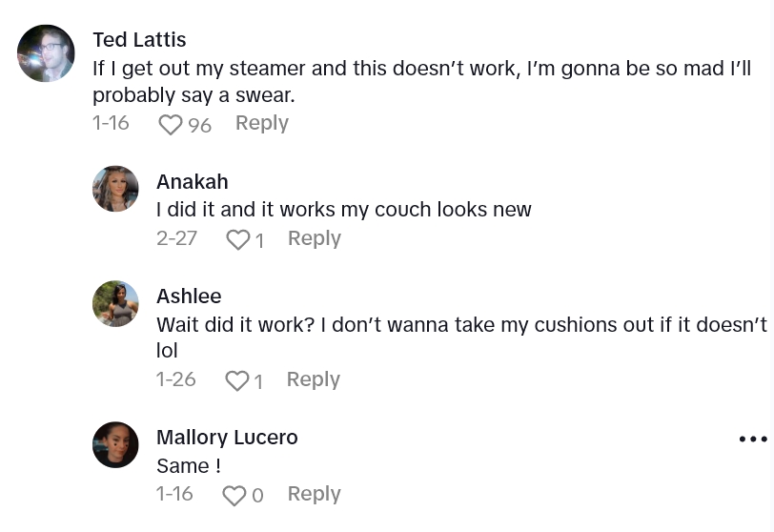Open Anakah's profile avatar

point(115,189)
